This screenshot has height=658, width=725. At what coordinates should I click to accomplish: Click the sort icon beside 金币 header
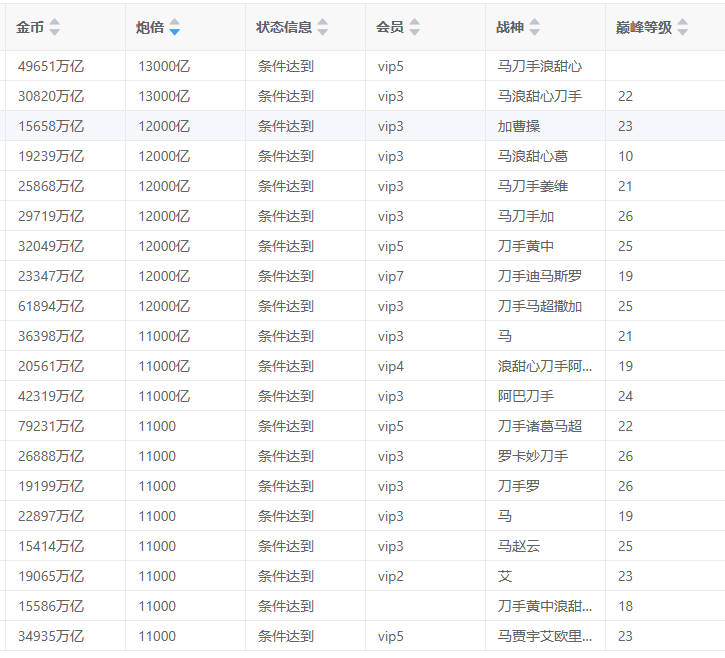(54, 27)
